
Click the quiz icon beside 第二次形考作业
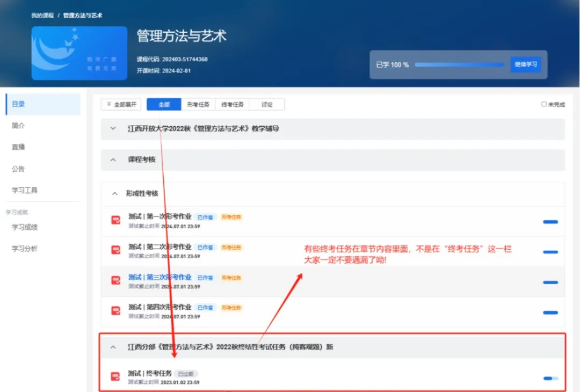coord(115,250)
